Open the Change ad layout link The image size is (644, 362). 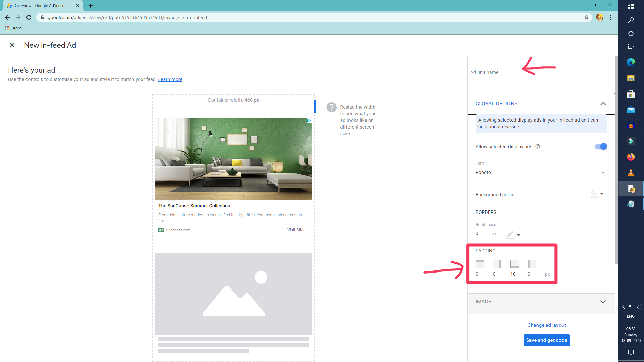coord(546,325)
